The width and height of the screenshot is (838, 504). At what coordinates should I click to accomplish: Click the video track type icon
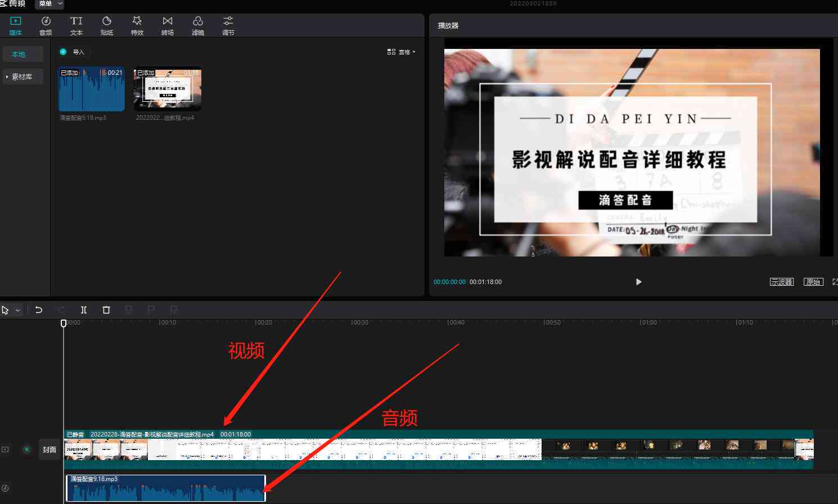pyautogui.click(x=5, y=449)
